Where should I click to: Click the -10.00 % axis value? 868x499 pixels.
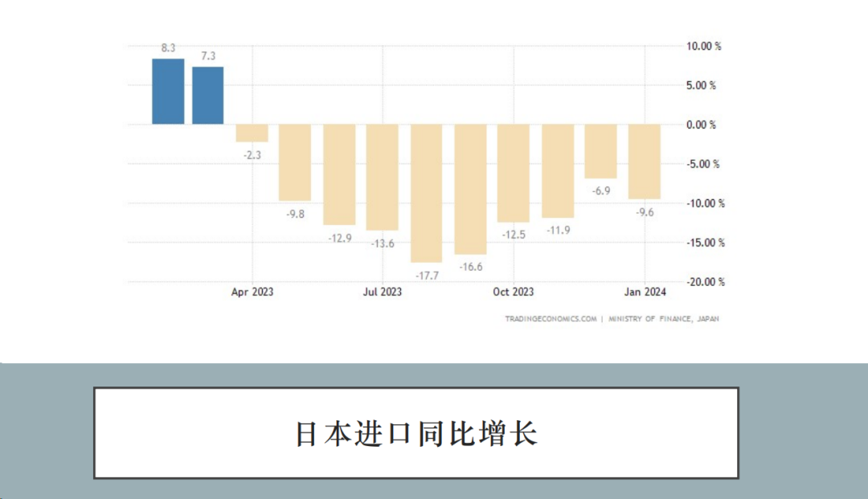point(706,203)
